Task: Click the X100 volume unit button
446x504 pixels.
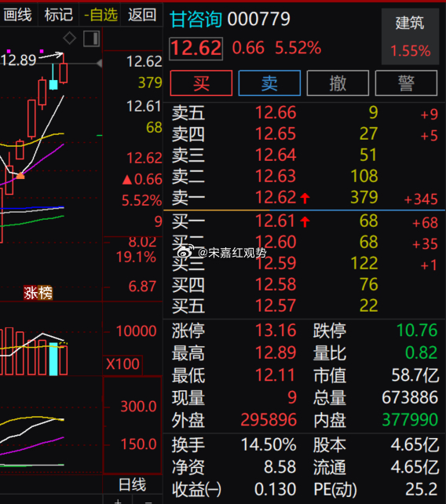Action: 122,364
